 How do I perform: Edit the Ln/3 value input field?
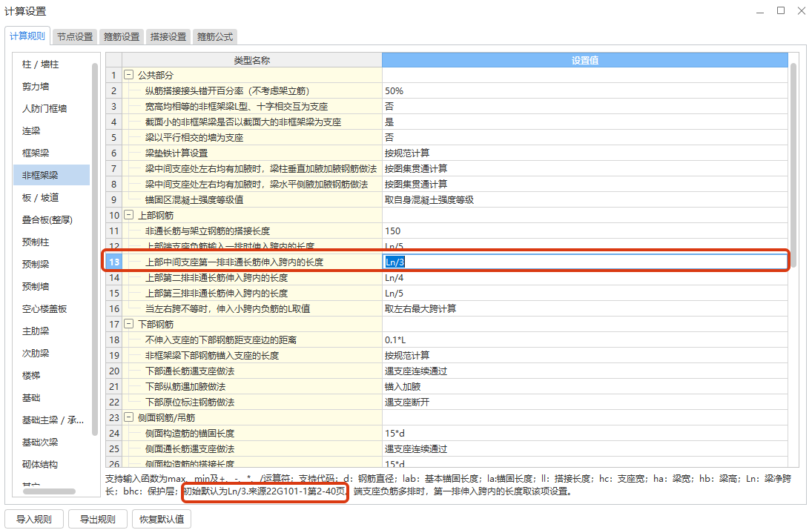[519, 262]
